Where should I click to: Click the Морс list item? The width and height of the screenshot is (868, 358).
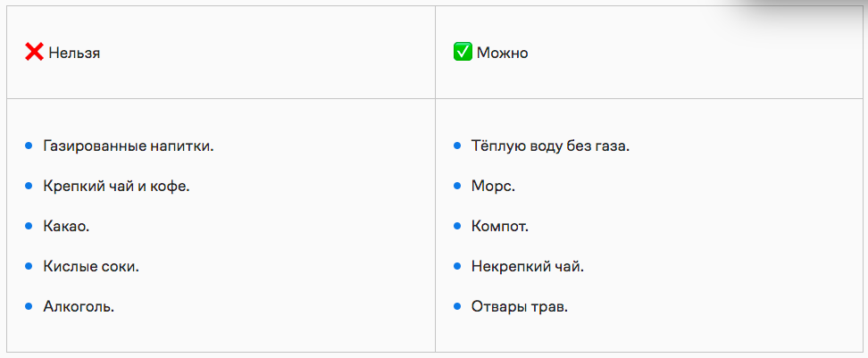click(493, 186)
